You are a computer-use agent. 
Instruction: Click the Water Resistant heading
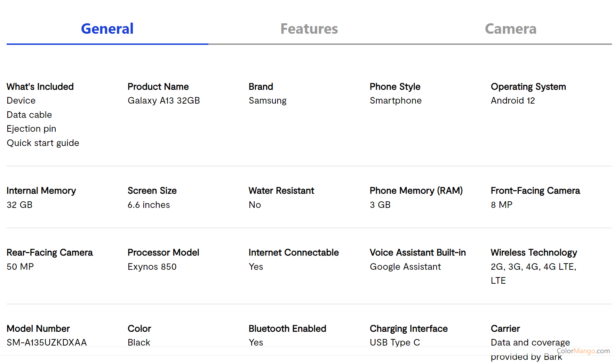pyautogui.click(x=281, y=191)
